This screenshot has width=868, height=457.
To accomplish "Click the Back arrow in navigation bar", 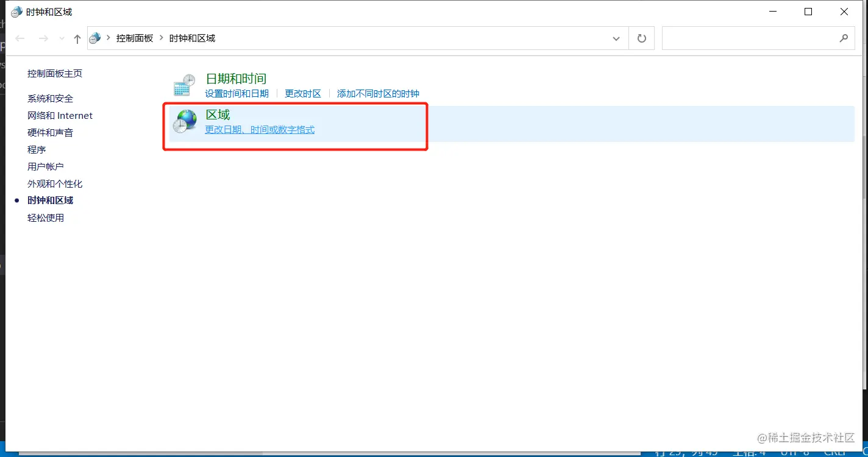I will [20, 38].
